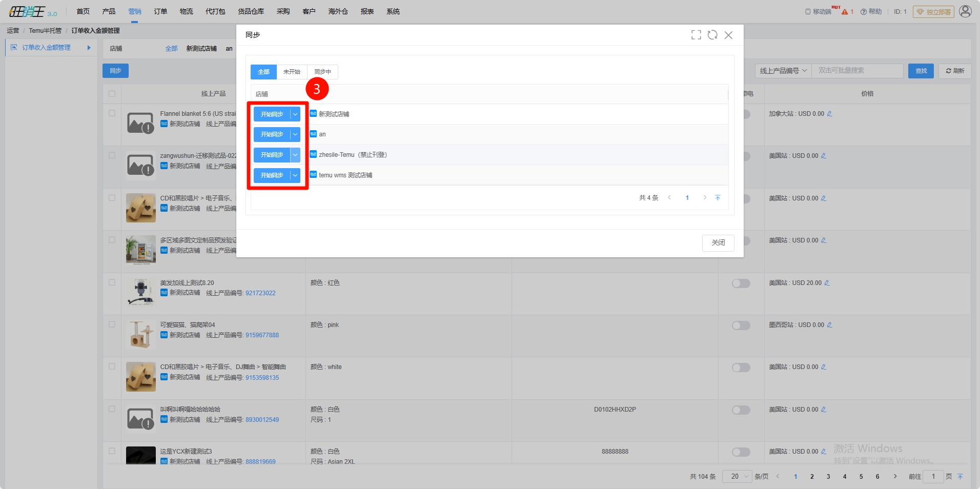Click the back-to-top arrow icon in dialog pagination
Screen dimensions: 980x489
tap(718, 198)
